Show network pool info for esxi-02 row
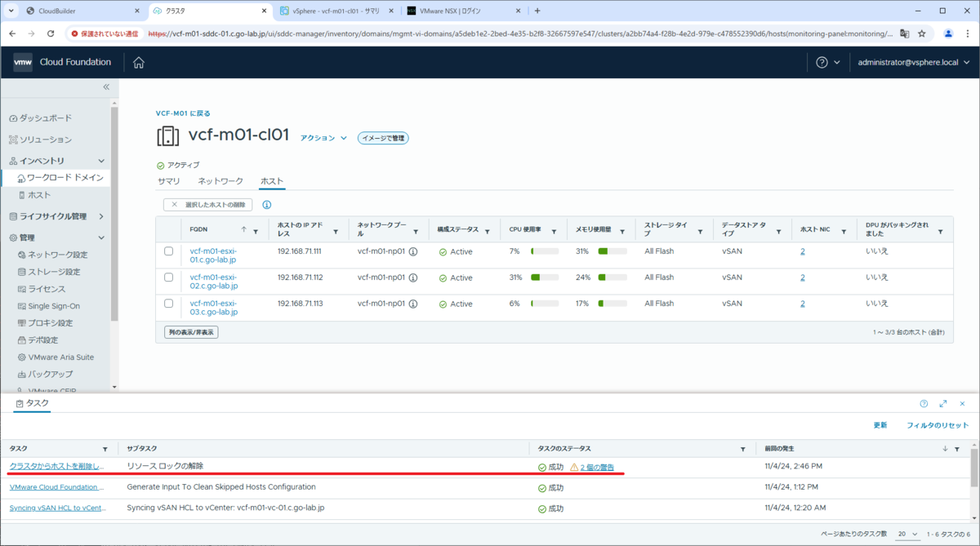Screen dimensions: 980x546 [413, 278]
